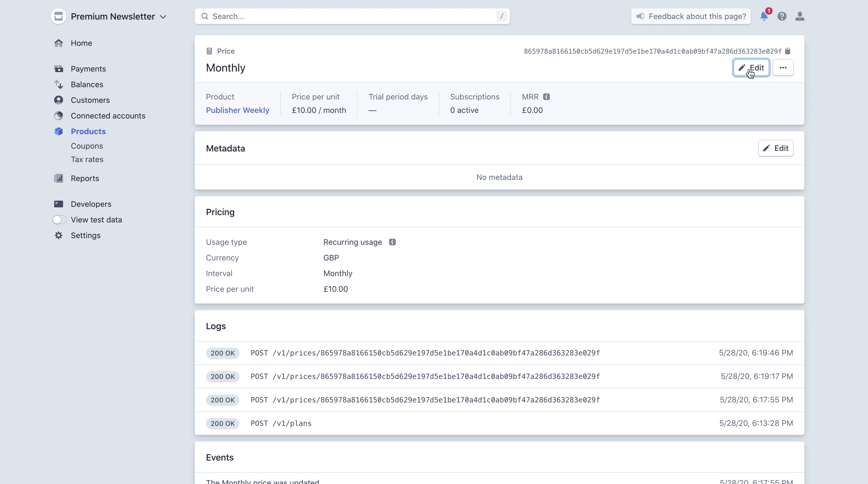The width and height of the screenshot is (868, 484).
Task: Open Customers via its sidebar icon
Action: [59, 100]
